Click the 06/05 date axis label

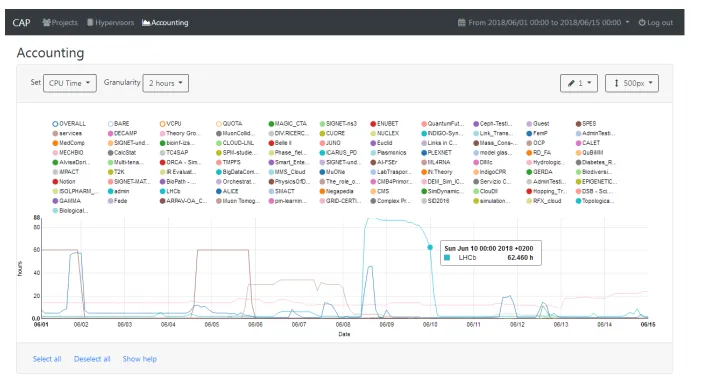point(212,325)
